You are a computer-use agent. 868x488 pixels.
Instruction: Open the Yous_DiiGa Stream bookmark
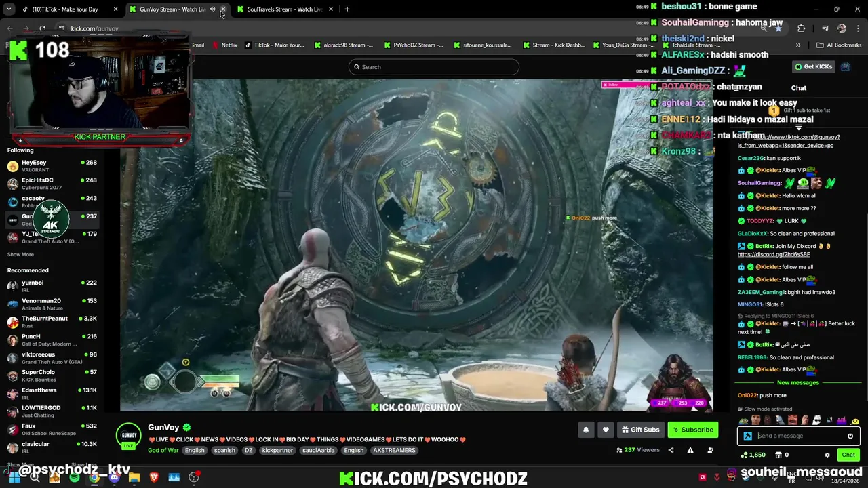pyautogui.click(x=625, y=45)
